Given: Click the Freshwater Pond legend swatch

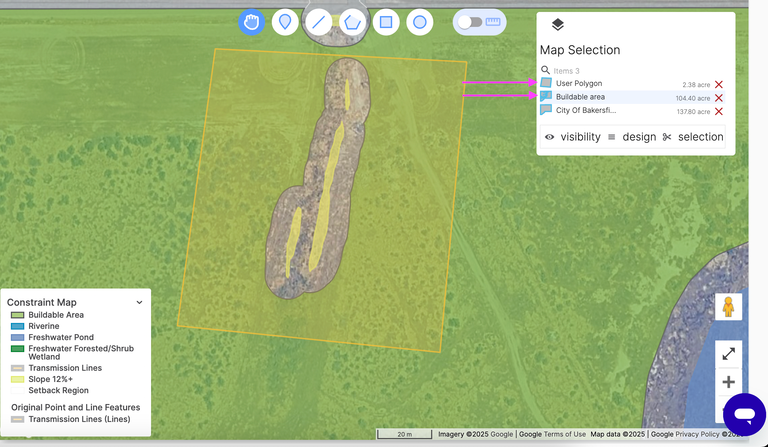Looking at the screenshot, I should click(17, 337).
